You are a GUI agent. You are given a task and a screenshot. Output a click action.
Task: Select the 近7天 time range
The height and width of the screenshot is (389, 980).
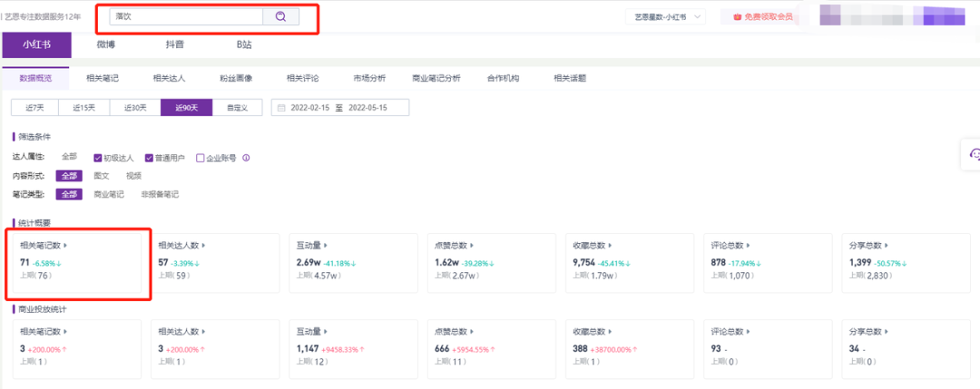[x=35, y=107]
